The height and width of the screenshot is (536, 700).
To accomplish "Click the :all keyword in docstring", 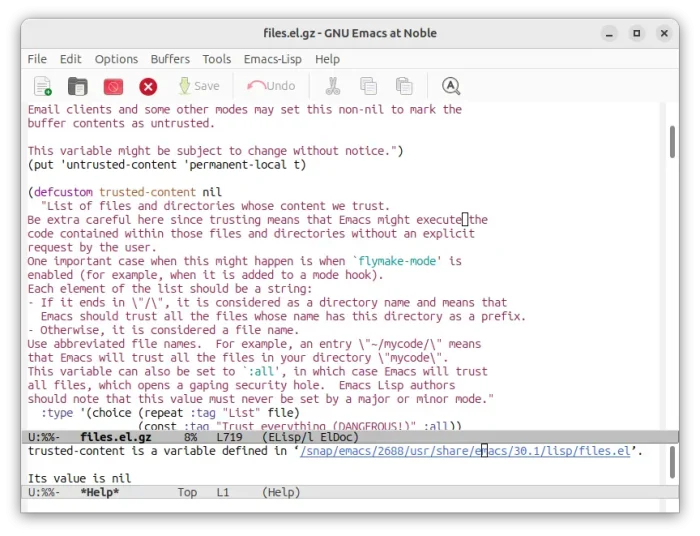I will (x=261, y=371).
